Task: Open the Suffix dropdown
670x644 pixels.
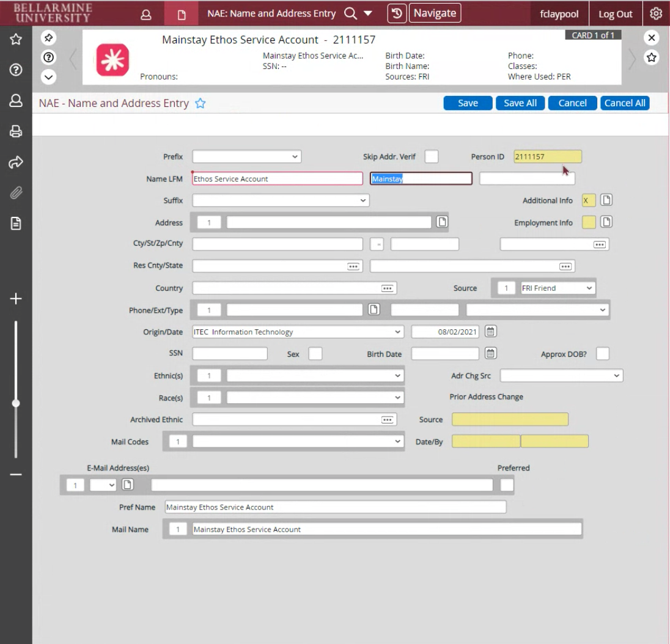Action: click(x=281, y=200)
